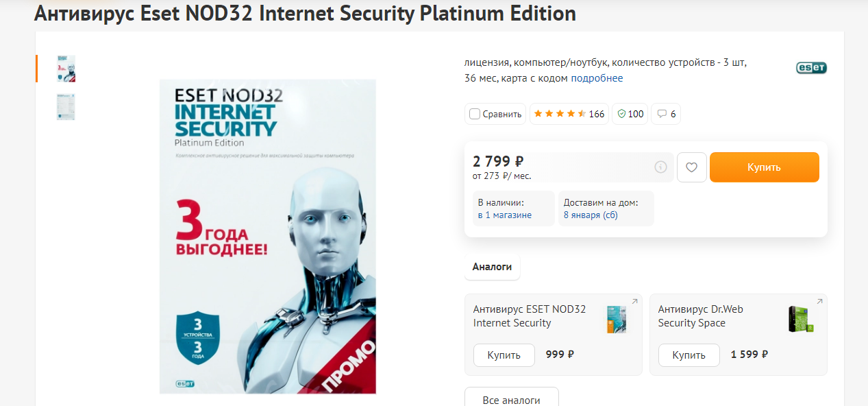Open comments speech bubble icon
This screenshot has width=868, height=406.
pos(662,114)
